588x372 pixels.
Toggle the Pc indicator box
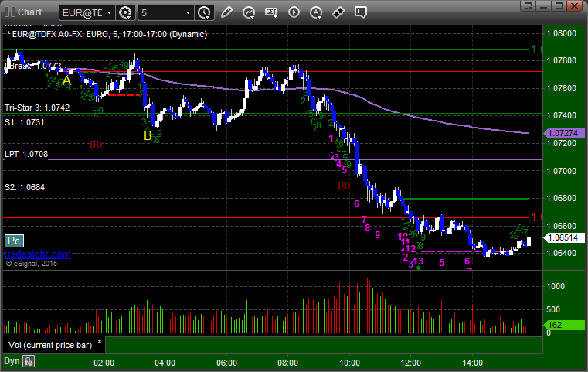pyautogui.click(x=14, y=241)
